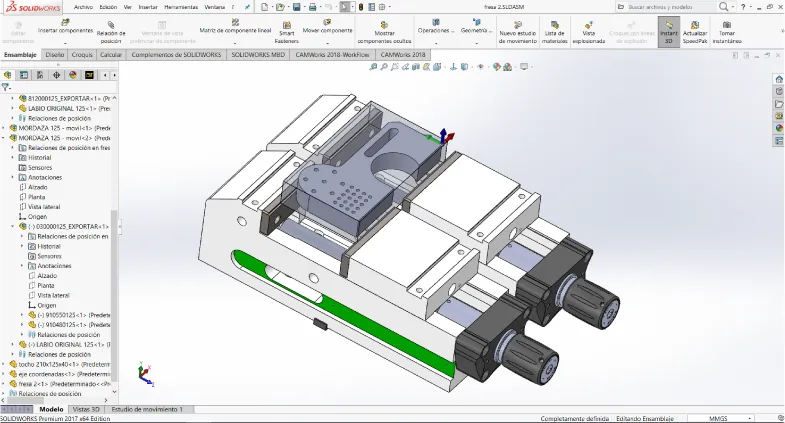Screen dimensions: 785x423
Task: Click the Actualizar SpeedPak icon
Action: (x=694, y=25)
